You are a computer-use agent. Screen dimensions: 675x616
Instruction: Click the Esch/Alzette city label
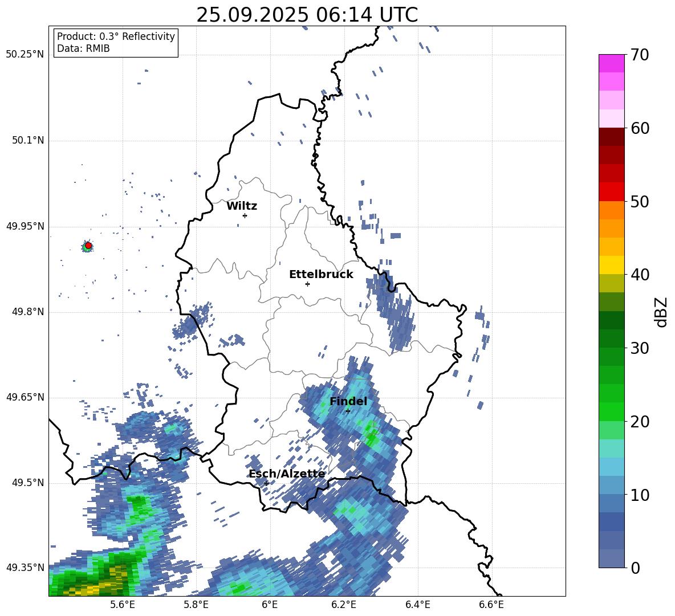287,474
